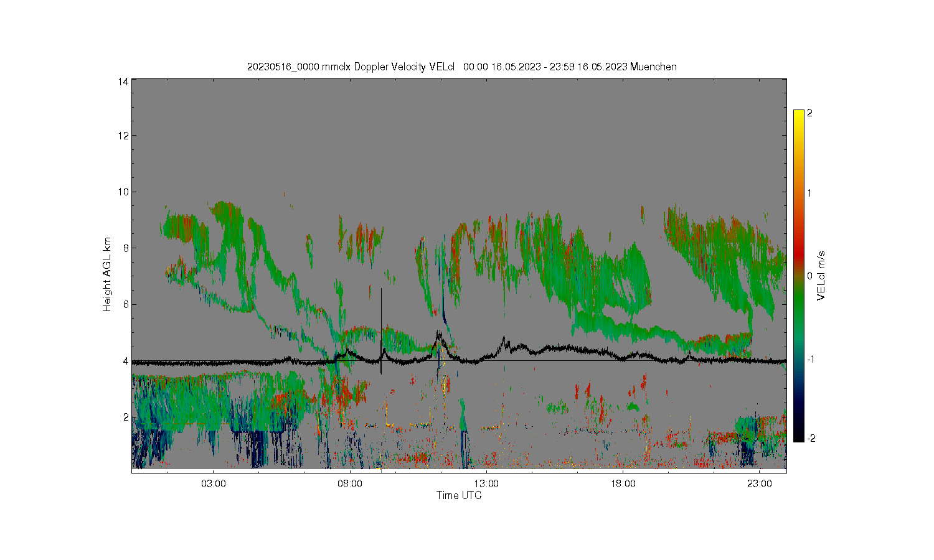Viewport: 934px width, 560px height.
Task: Click the height tick label 14
Action: pos(123,82)
